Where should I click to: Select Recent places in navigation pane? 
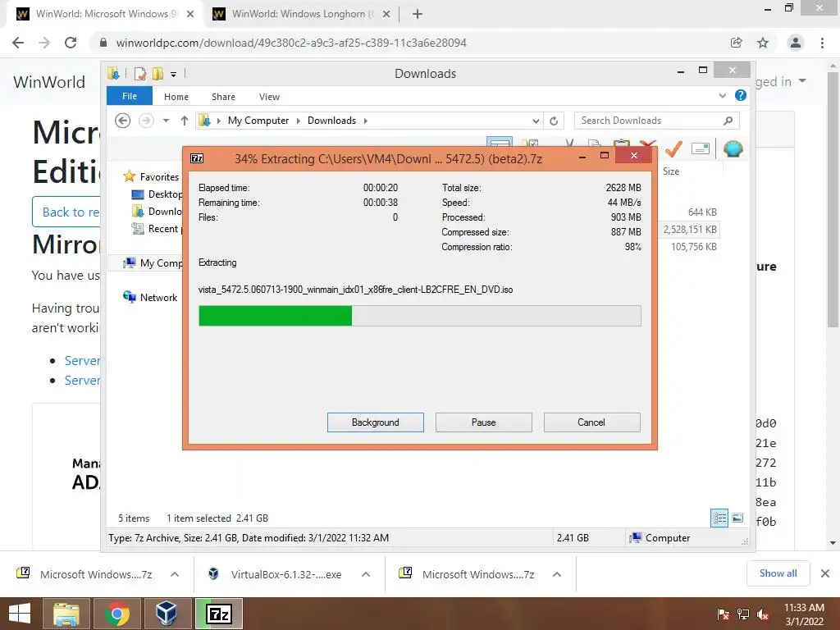coord(165,229)
